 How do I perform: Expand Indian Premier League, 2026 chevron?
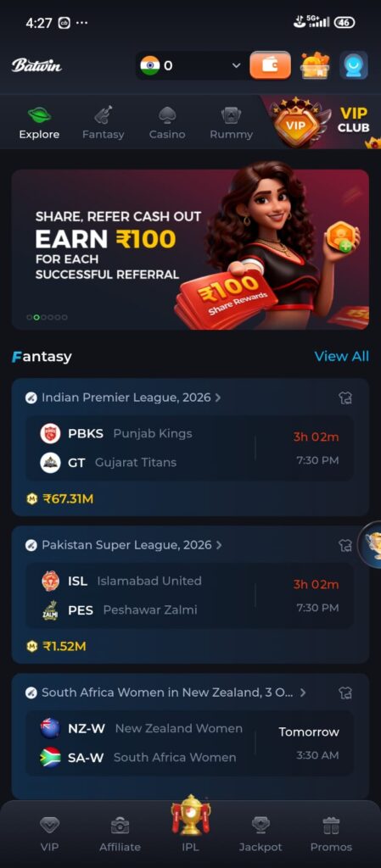[218, 398]
